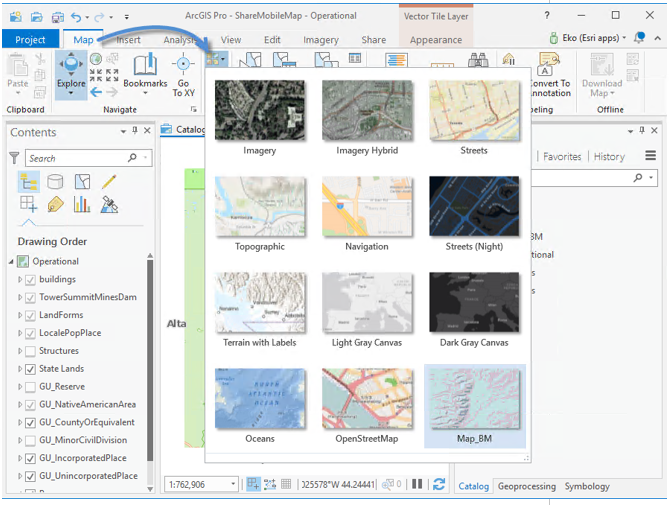Enable GU_MinorCivilDivision layer checkbox
The height and width of the screenshot is (505, 671).
tap(30, 441)
